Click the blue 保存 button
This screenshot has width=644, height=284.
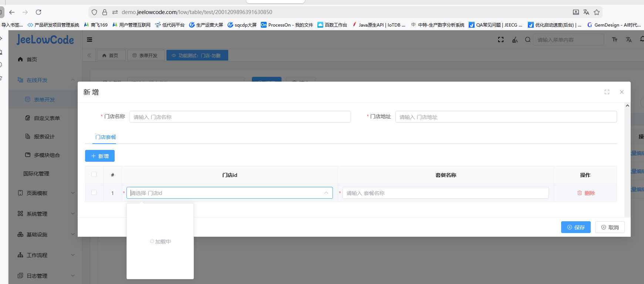coord(576,227)
